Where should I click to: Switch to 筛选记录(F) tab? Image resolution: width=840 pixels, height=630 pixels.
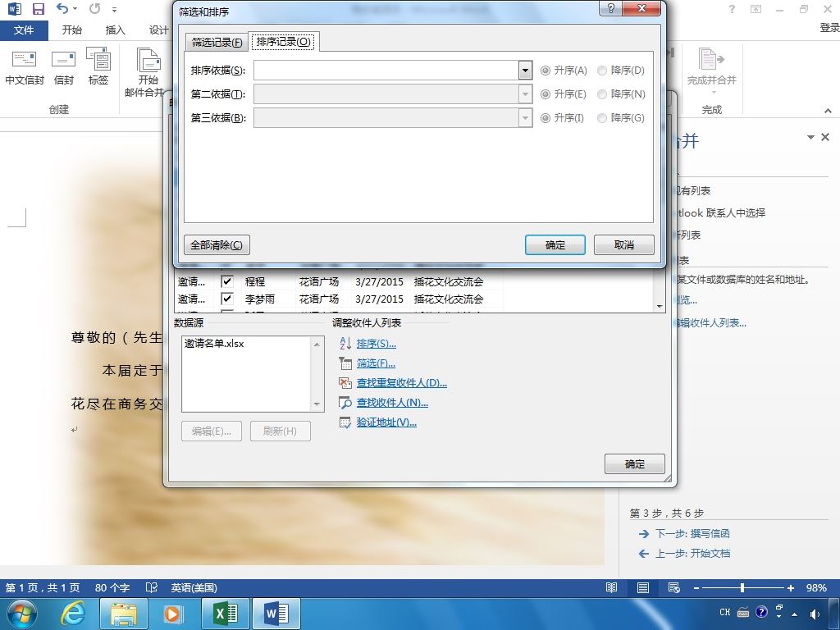coord(217,42)
